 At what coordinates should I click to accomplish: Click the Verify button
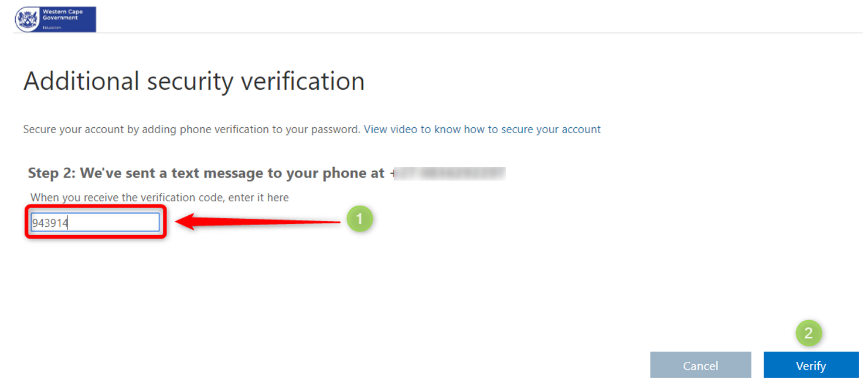pos(811,365)
